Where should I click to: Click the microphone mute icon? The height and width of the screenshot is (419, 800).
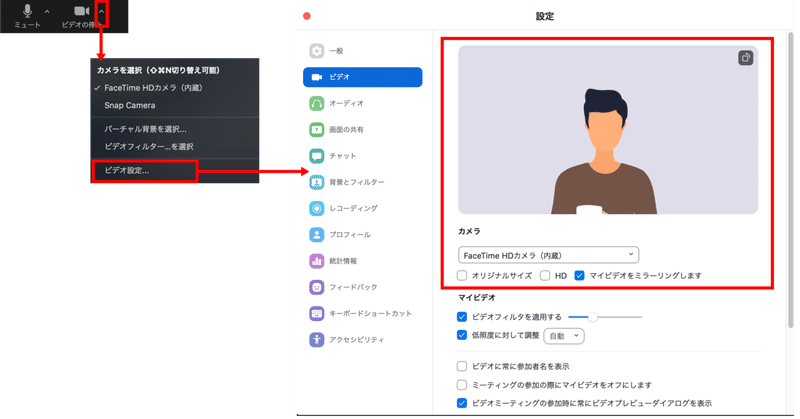pyautogui.click(x=27, y=11)
